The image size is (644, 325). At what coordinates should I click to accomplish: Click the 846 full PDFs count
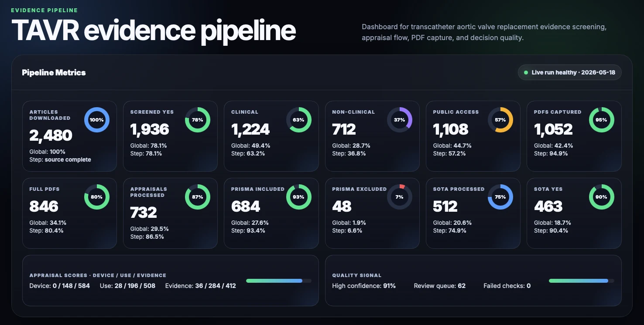[44, 207]
